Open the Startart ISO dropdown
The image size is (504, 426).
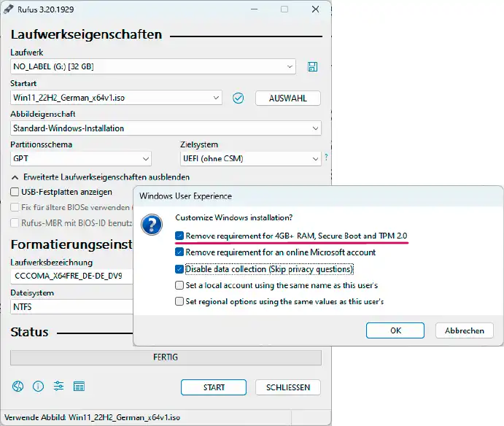pyautogui.click(x=116, y=98)
